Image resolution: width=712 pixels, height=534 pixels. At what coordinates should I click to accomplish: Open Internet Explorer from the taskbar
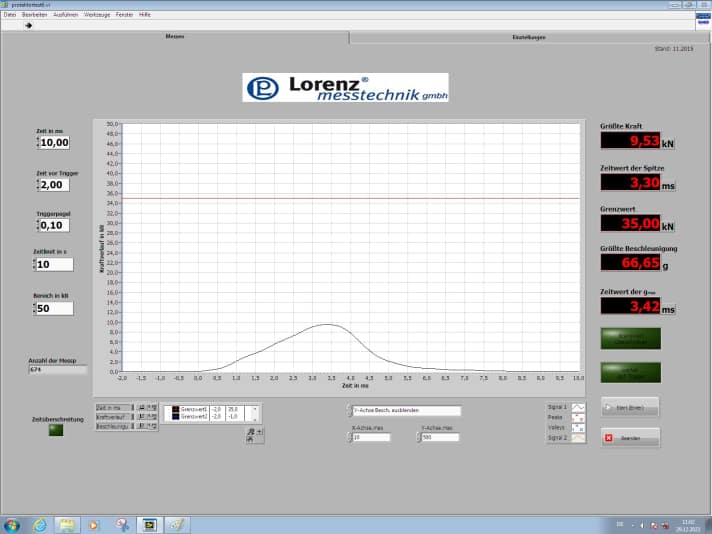coord(39,524)
